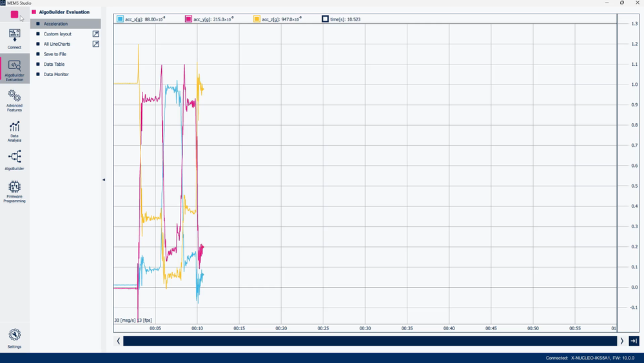Click the 1.0 value axis label

tap(634, 84)
